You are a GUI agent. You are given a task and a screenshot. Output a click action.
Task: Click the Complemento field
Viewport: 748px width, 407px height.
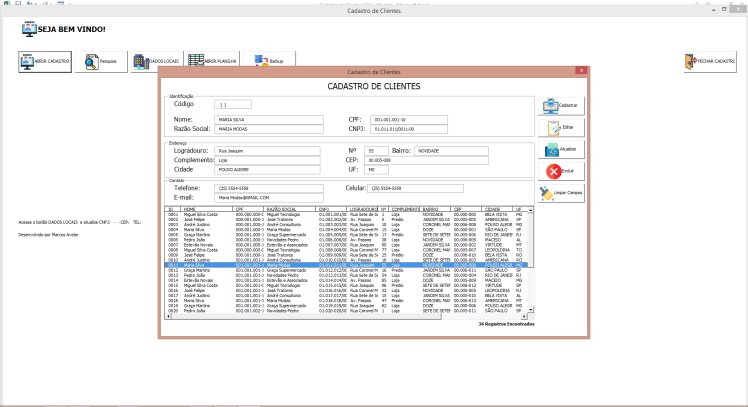pyautogui.click(x=267, y=160)
